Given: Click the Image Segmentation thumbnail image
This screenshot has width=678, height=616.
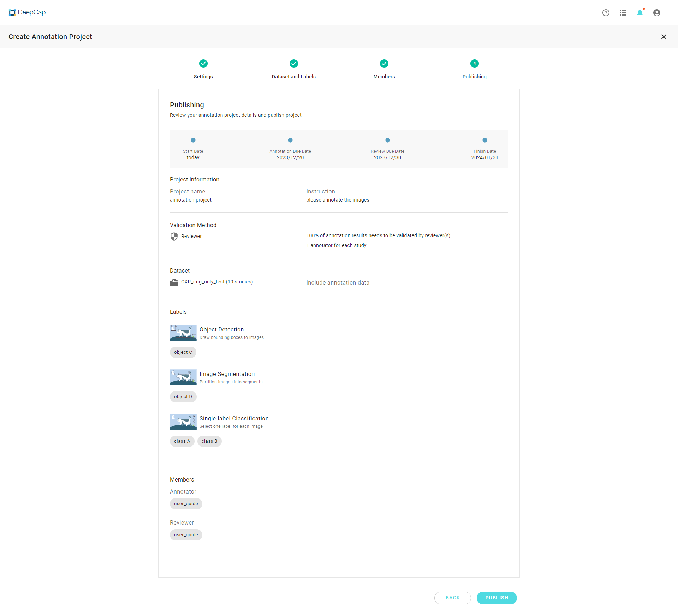Looking at the screenshot, I should coord(183,377).
